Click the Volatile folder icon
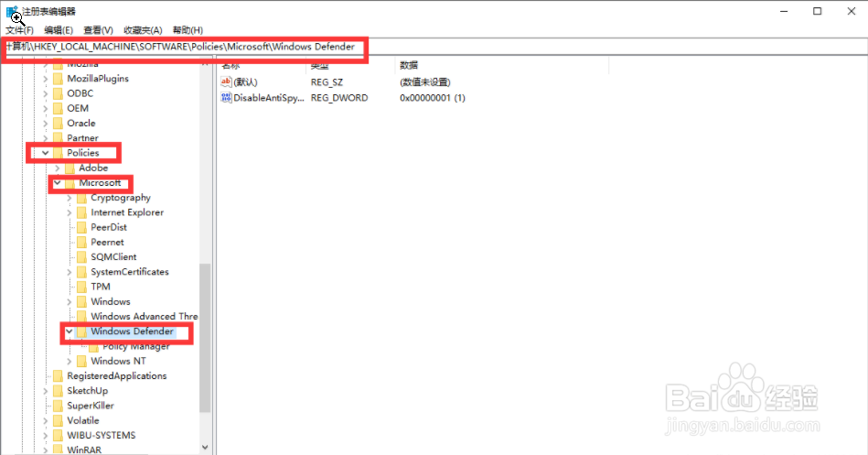The image size is (868, 455). [58, 420]
